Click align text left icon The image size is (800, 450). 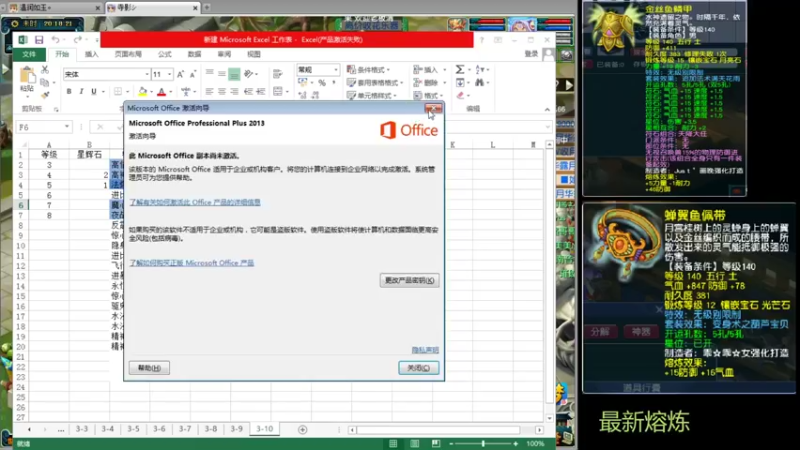pos(210,92)
